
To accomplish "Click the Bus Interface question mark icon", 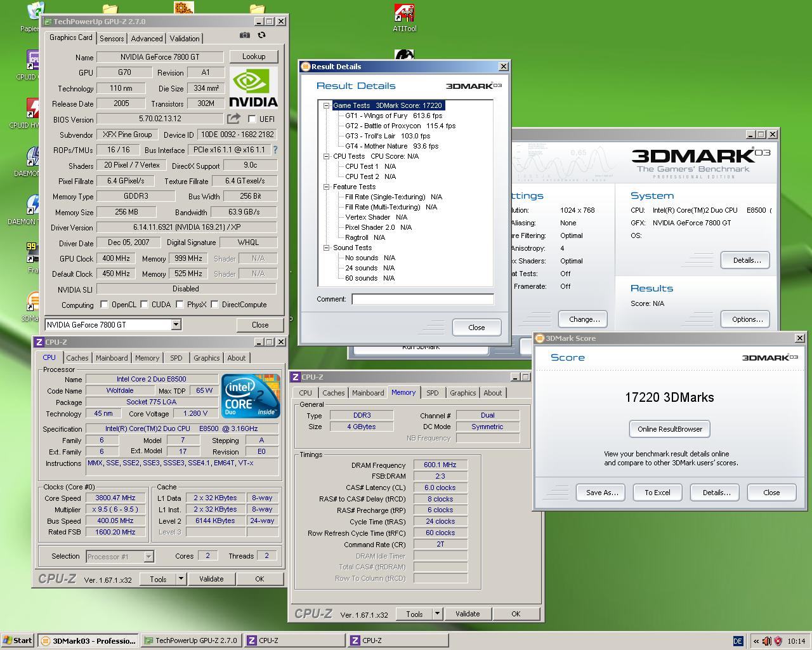I will tap(275, 150).
